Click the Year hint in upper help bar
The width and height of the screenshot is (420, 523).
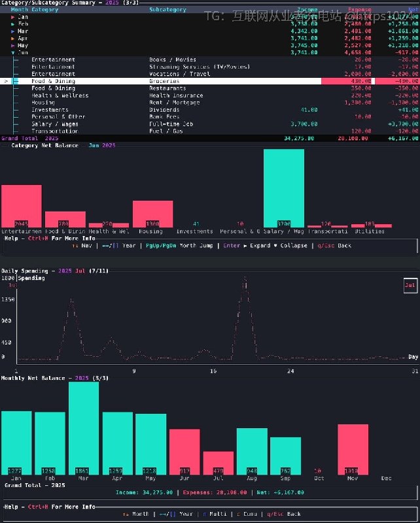click(118, 246)
